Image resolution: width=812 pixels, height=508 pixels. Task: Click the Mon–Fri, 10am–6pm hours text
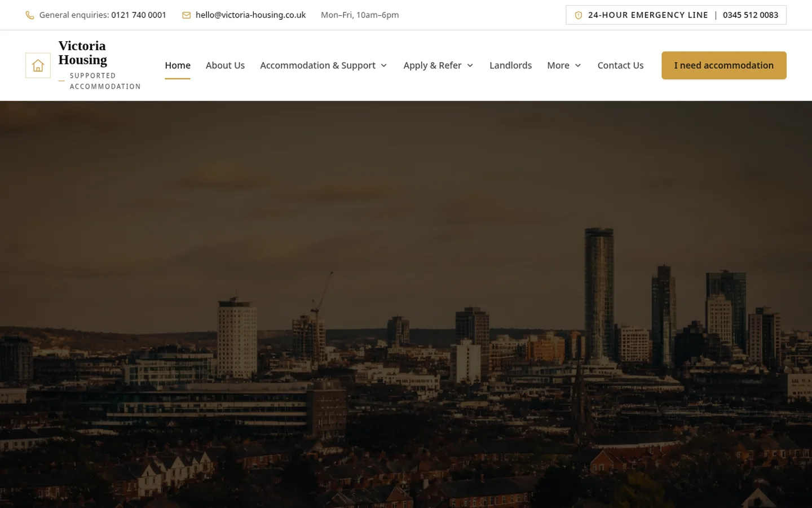point(360,15)
